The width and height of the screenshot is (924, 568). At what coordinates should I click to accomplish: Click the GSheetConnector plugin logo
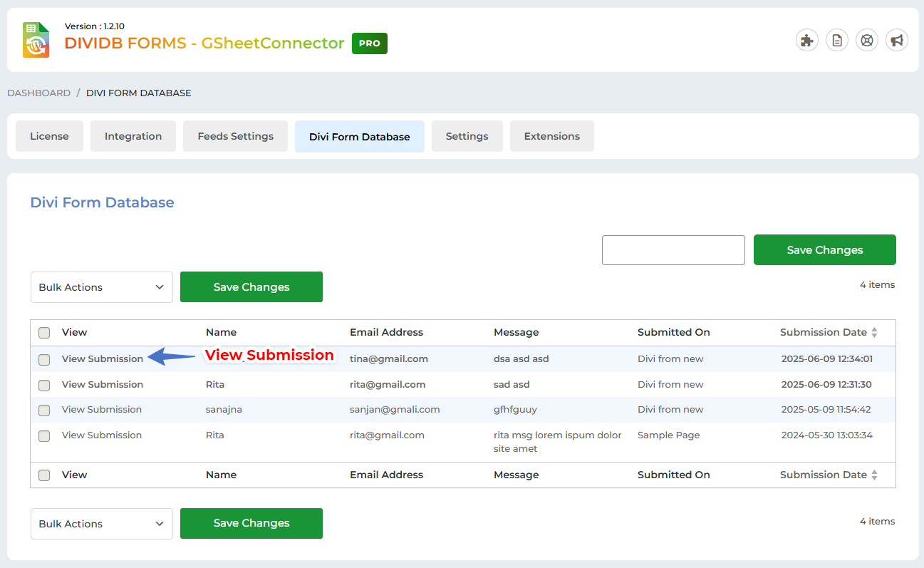[x=36, y=40]
